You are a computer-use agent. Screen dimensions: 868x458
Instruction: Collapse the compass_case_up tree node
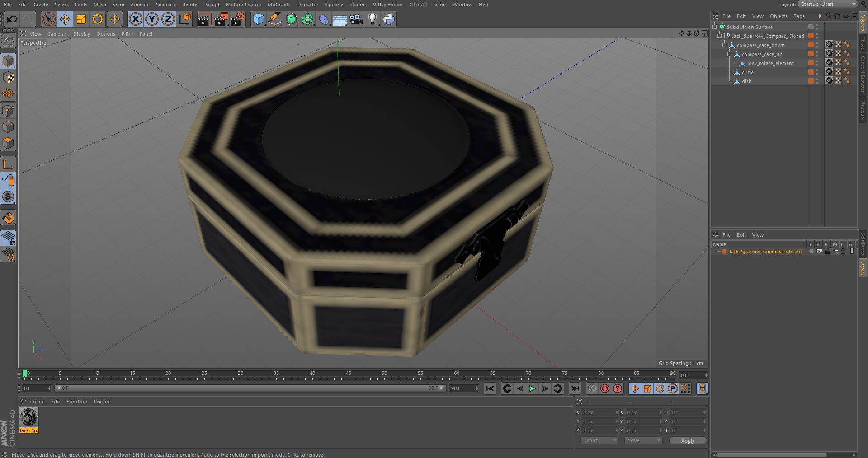tap(730, 54)
